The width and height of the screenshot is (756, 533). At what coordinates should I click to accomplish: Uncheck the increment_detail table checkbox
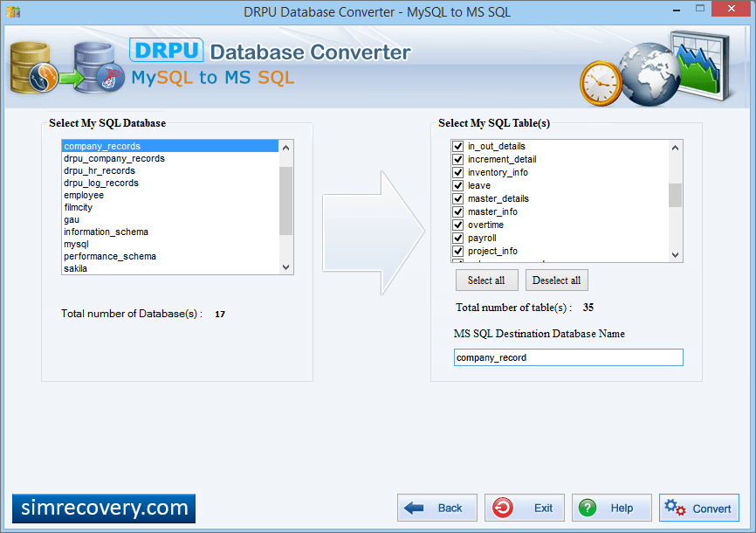pyautogui.click(x=458, y=159)
